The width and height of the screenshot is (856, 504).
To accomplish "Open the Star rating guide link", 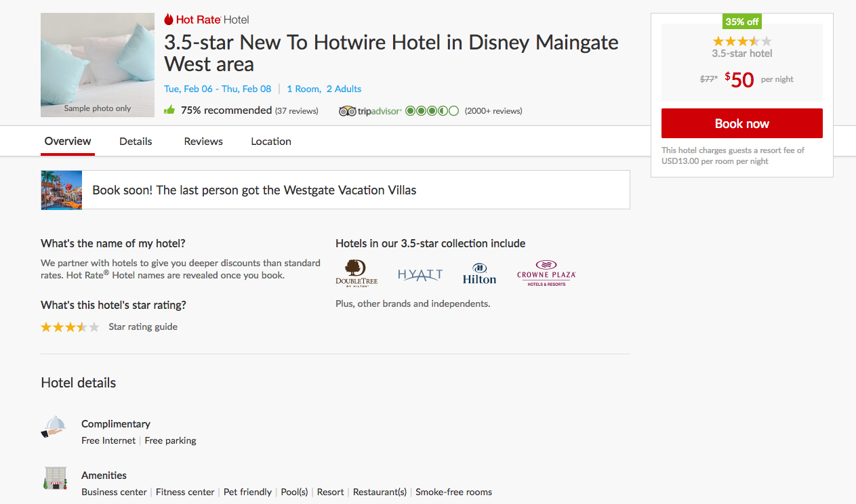I will pos(143,327).
